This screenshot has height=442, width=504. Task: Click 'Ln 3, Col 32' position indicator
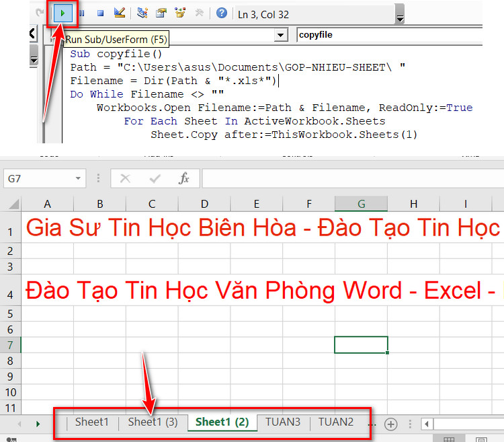[263, 15]
